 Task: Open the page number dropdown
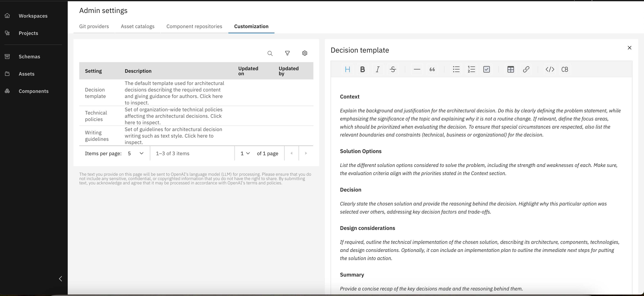tap(245, 153)
